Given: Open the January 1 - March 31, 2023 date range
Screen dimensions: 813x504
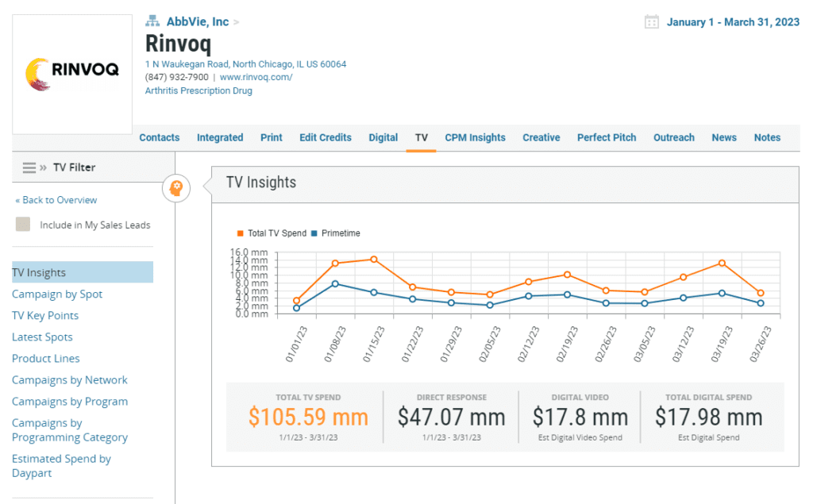Looking at the screenshot, I should 733,22.
